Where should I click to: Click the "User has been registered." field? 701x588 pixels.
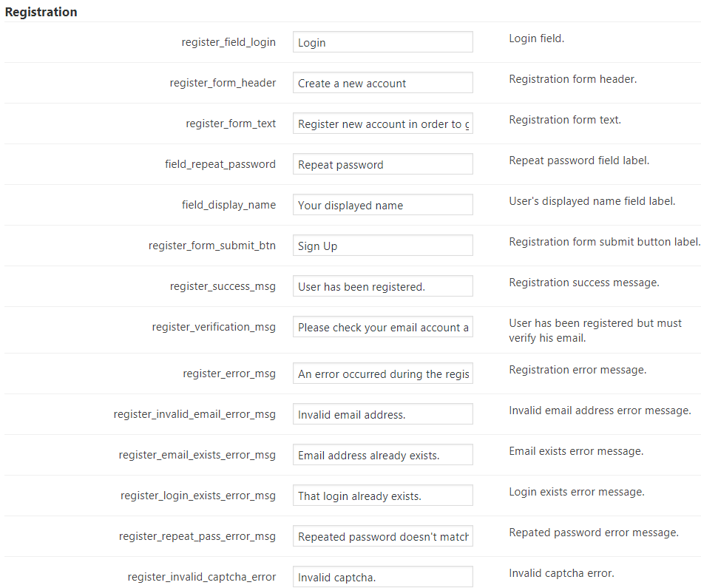point(382,286)
